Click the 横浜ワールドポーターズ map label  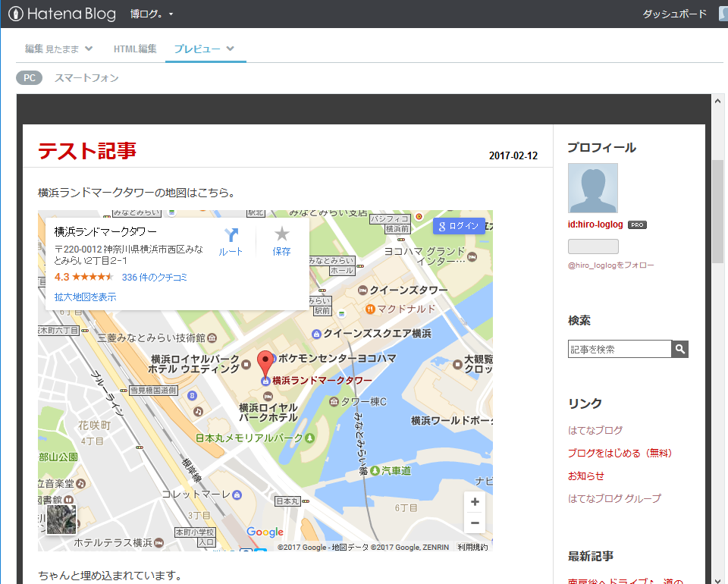click(x=452, y=421)
